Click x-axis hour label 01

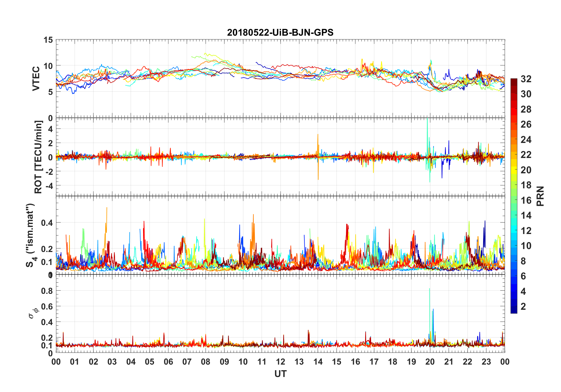click(75, 362)
